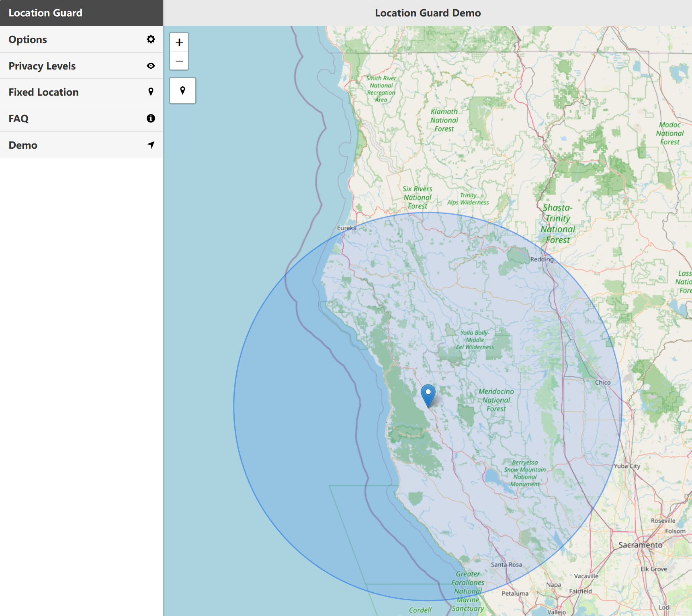Open Options via the gear icon
This screenshot has height=616, width=692.
click(x=151, y=39)
